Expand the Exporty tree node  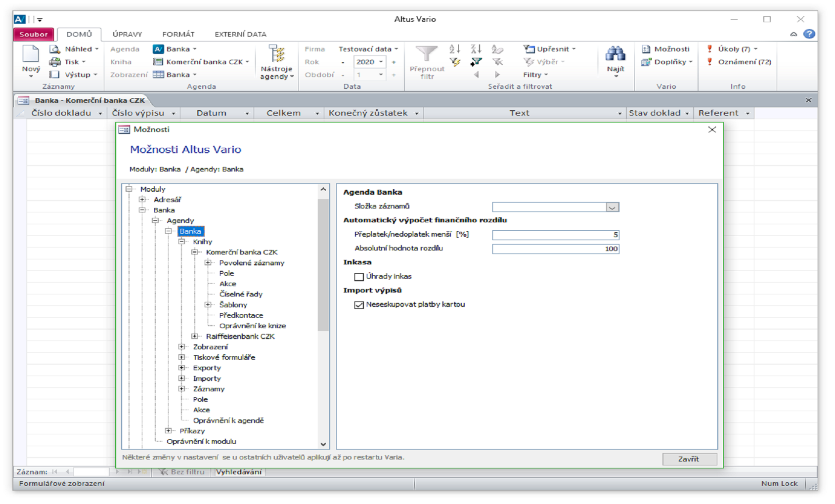pyautogui.click(x=182, y=368)
